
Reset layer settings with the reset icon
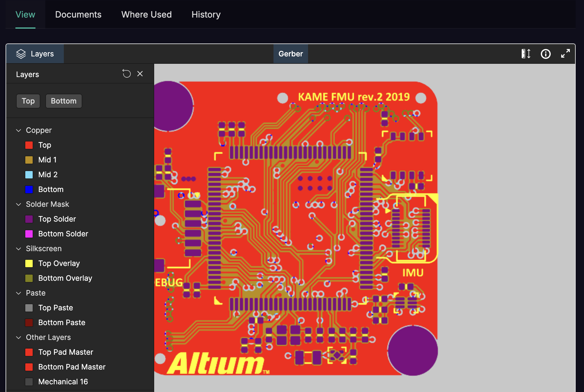126,73
